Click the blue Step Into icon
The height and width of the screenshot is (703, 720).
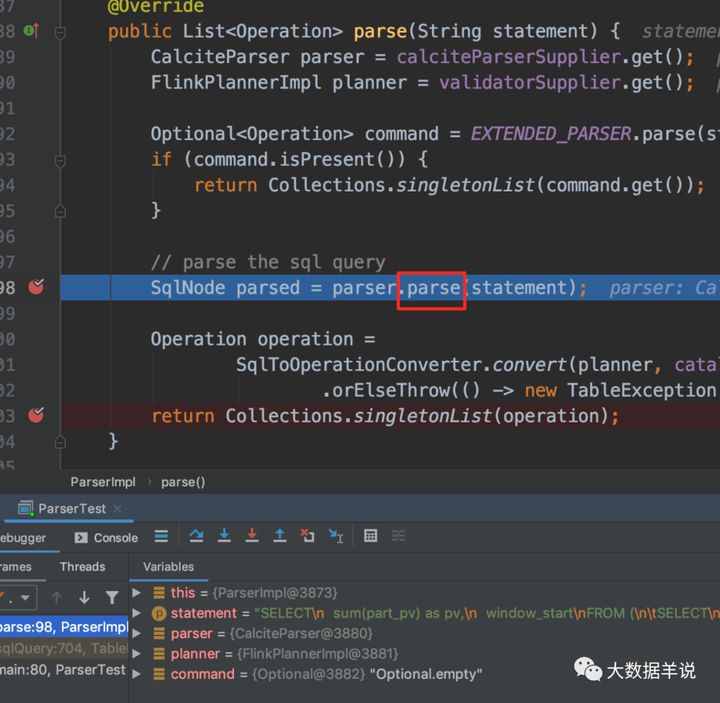click(x=224, y=536)
